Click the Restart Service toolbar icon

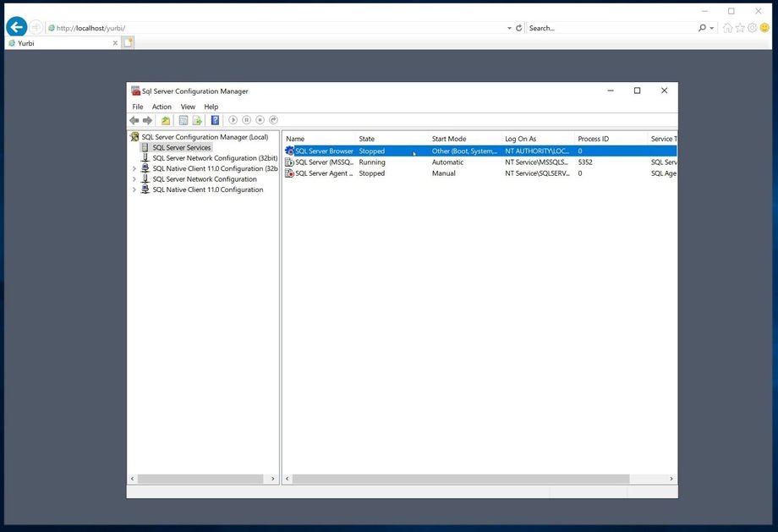coord(273,120)
